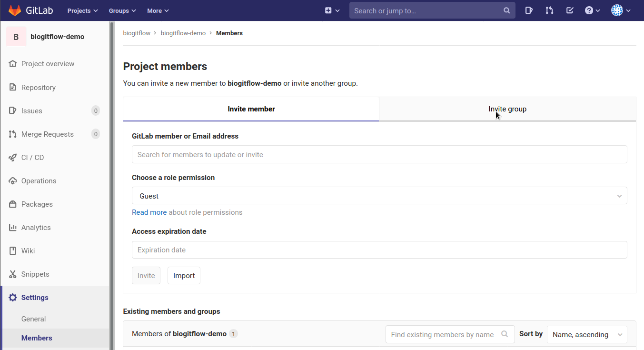The height and width of the screenshot is (350, 644).
Task: Click the members count badge 1
Action: pyautogui.click(x=233, y=334)
